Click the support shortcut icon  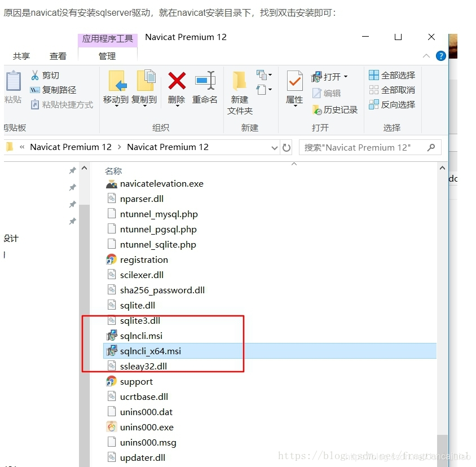point(112,381)
